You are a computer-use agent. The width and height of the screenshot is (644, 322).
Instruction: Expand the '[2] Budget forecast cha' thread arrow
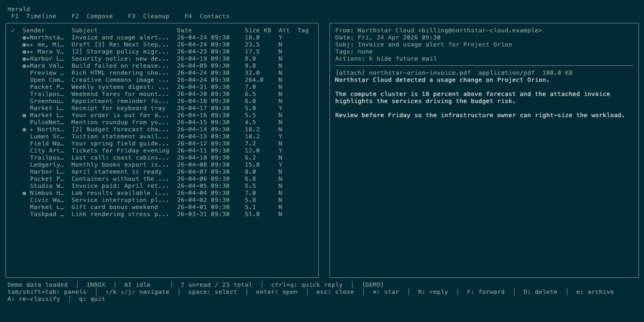[x=32, y=129]
